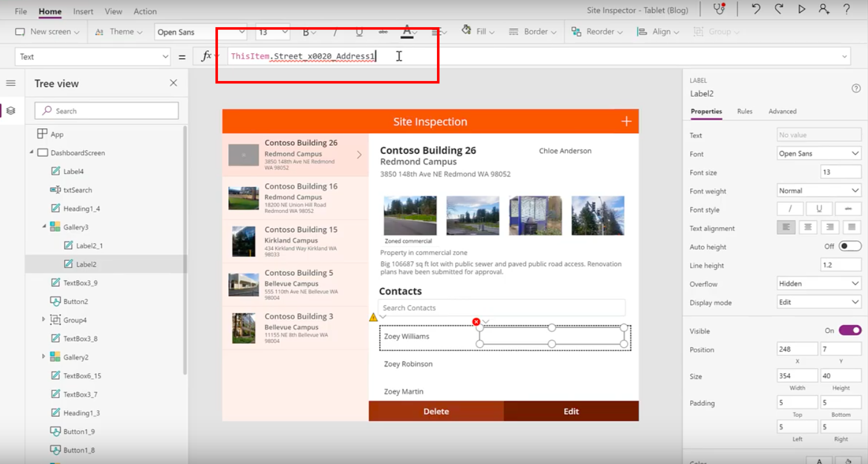Select txtSearch in the tree view
Image resolution: width=868 pixels, height=464 pixels.
tap(77, 190)
